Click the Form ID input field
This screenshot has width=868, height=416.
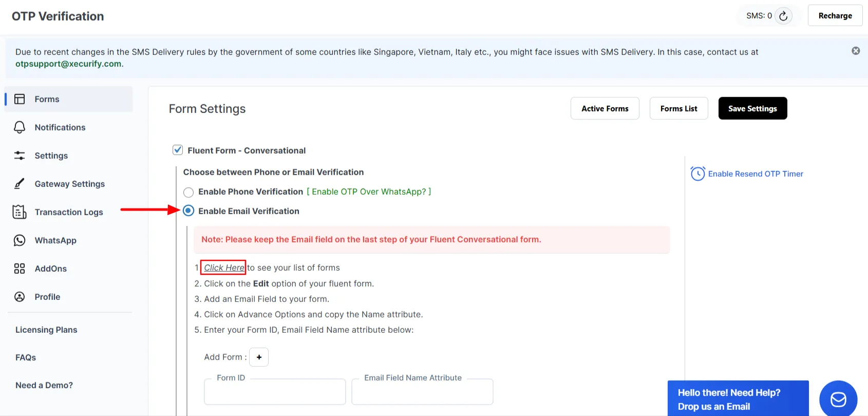[275, 393]
